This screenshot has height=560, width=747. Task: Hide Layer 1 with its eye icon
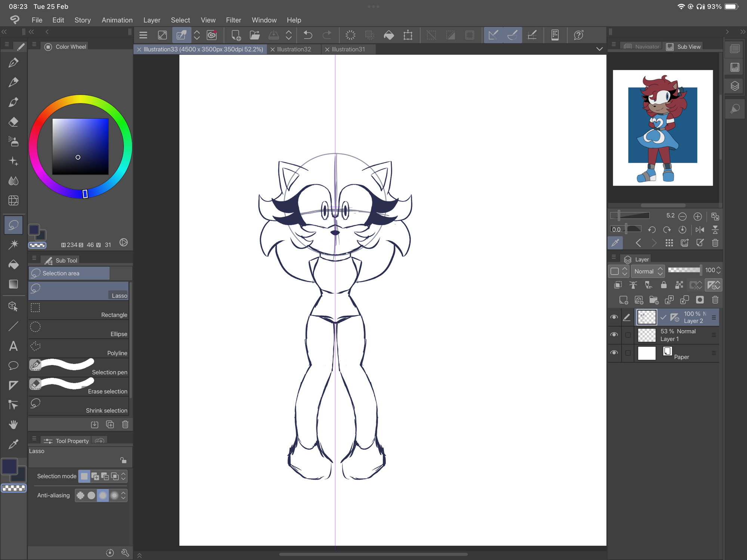tap(614, 335)
